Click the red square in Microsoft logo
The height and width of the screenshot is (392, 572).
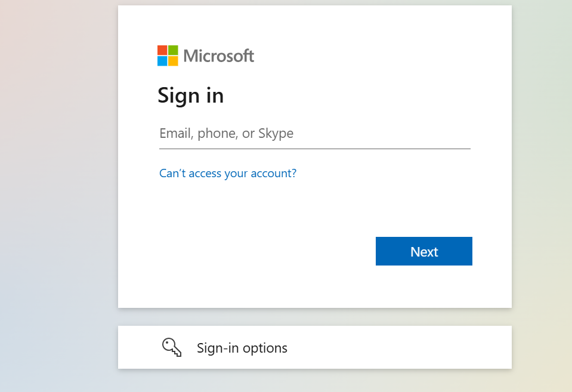[162, 50]
